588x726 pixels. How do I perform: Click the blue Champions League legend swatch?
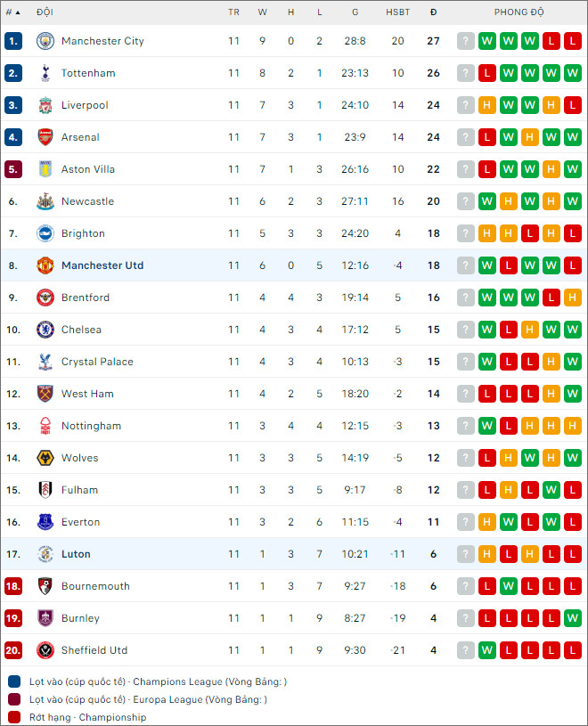click(x=14, y=681)
